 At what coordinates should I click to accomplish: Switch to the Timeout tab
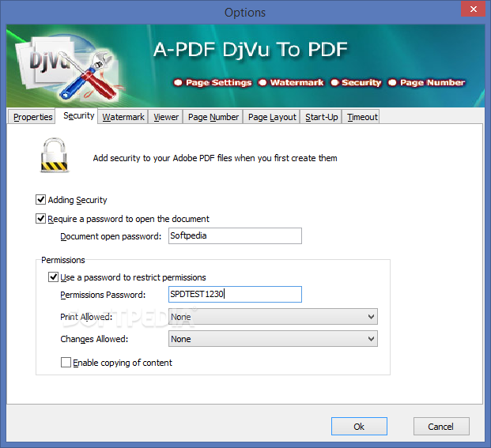(362, 117)
